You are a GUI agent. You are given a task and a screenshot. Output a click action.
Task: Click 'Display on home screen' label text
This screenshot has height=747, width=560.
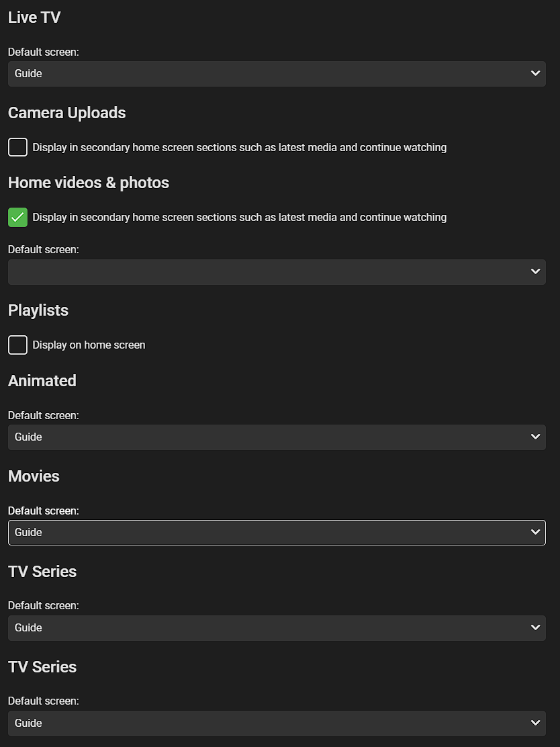(89, 345)
